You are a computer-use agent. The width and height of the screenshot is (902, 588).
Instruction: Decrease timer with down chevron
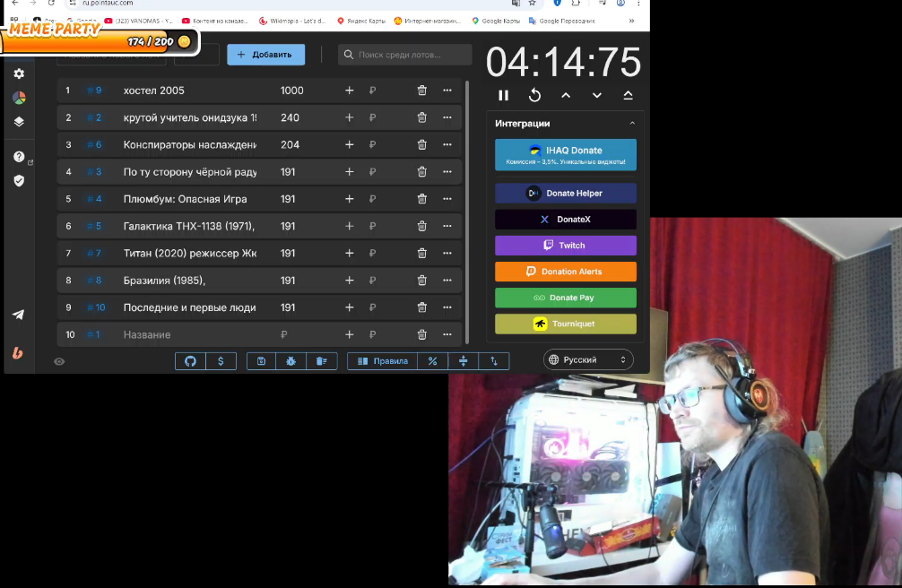pos(597,96)
